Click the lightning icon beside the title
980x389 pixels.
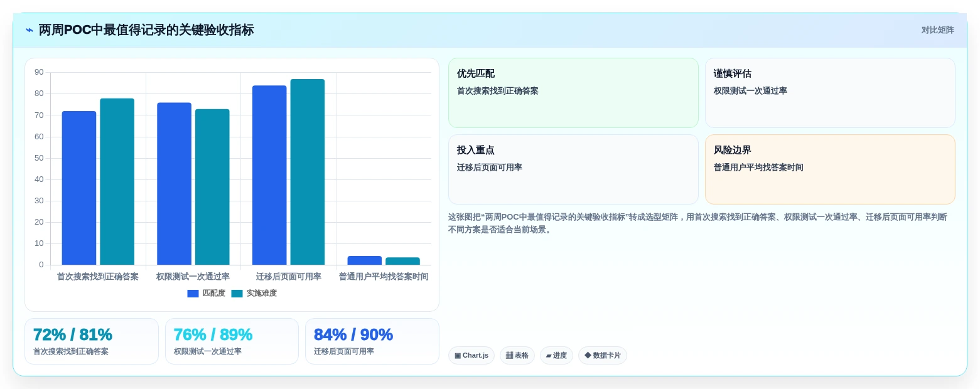point(30,30)
